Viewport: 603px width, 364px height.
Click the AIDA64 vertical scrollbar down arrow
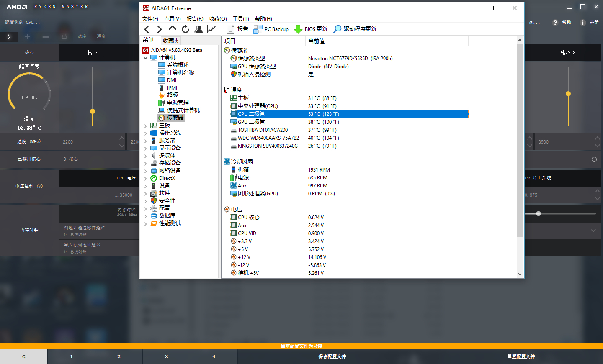pos(520,274)
